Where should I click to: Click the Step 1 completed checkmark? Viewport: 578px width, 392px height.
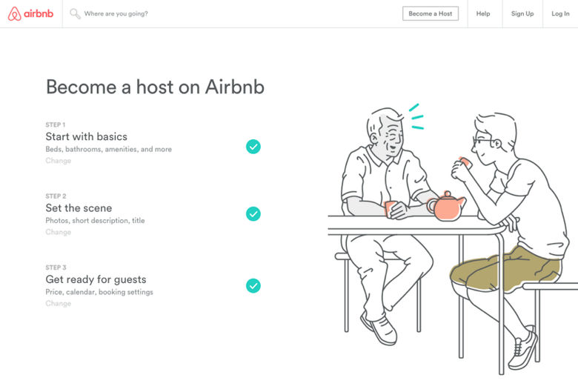[253, 147]
